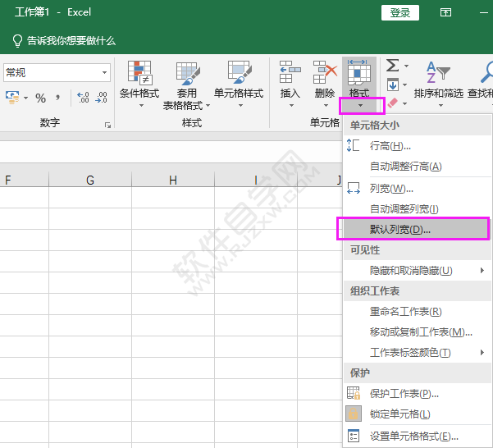Select column I header
Image resolution: width=493 pixels, height=448 pixels.
click(256, 180)
